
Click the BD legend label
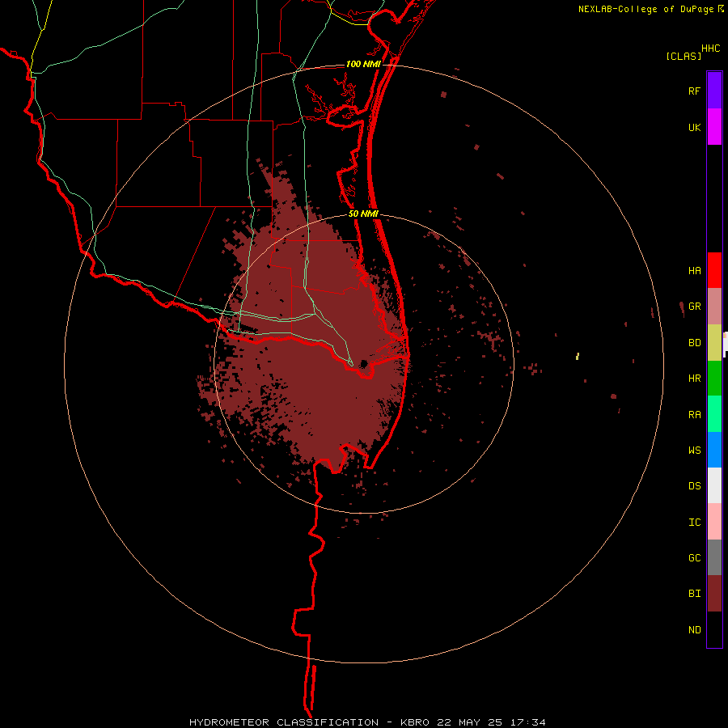[694, 343]
